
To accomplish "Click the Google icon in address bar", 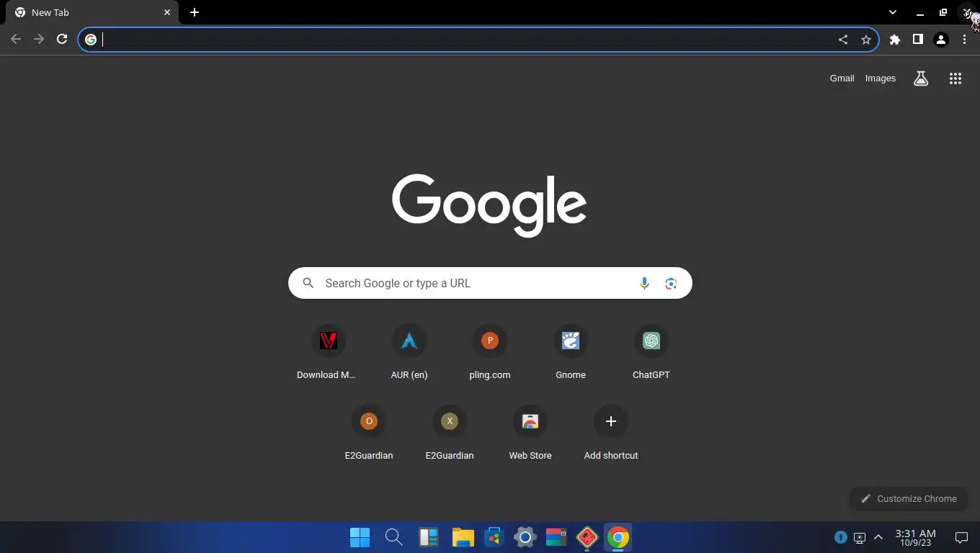I will coord(91,40).
